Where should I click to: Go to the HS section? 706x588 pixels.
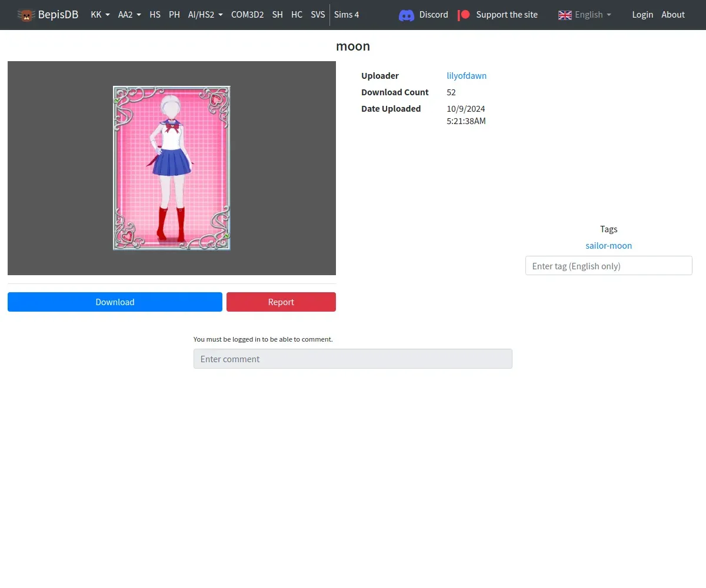pos(155,15)
